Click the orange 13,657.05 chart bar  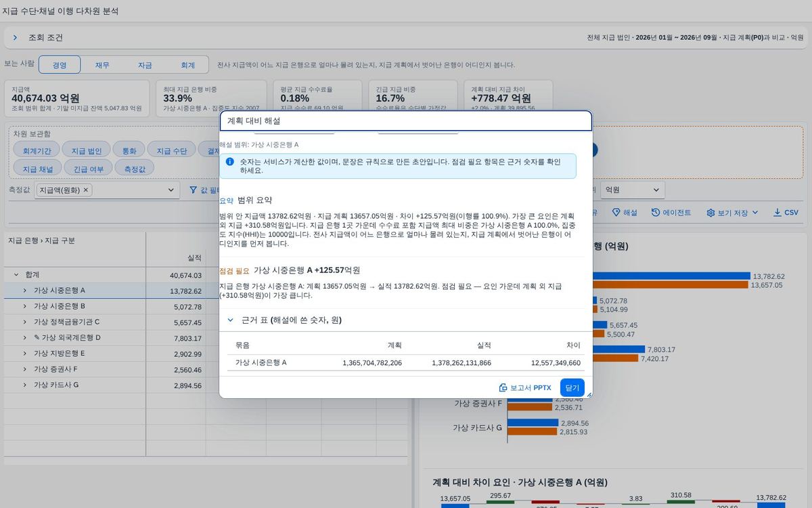click(670, 285)
